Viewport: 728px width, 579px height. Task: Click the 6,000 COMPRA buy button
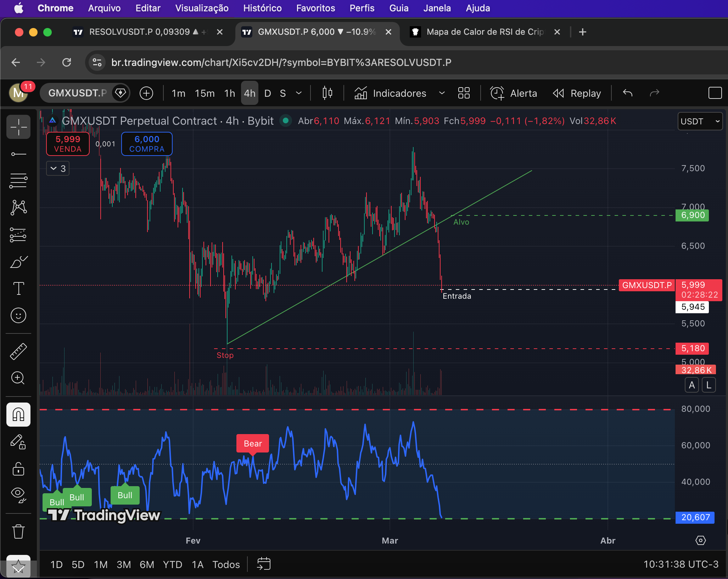click(x=147, y=144)
